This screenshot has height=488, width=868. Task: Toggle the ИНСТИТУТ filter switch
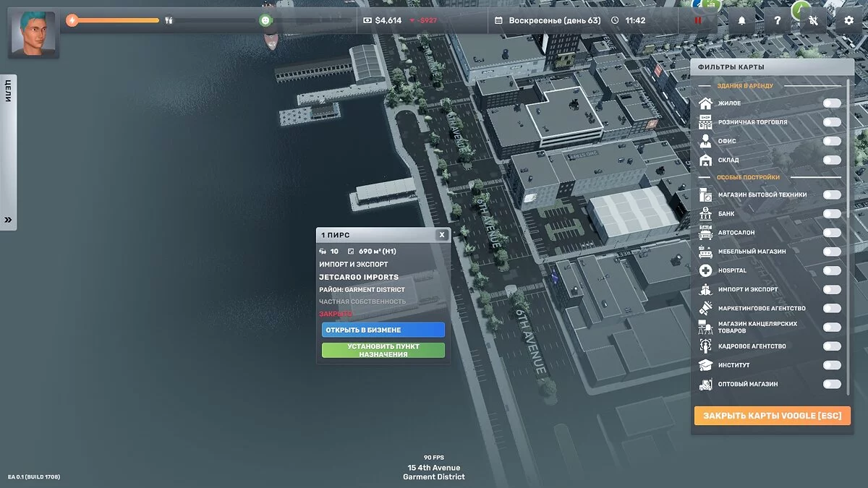(832, 365)
